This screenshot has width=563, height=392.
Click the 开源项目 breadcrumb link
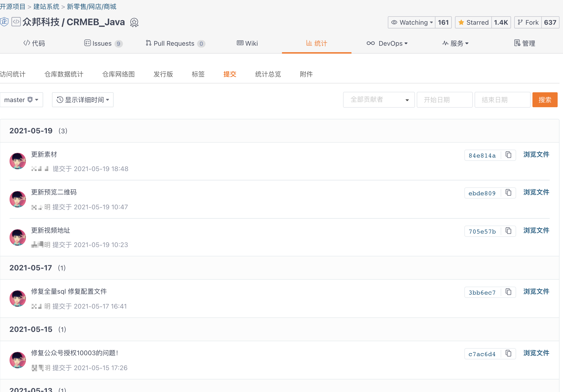tap(13, 7)
